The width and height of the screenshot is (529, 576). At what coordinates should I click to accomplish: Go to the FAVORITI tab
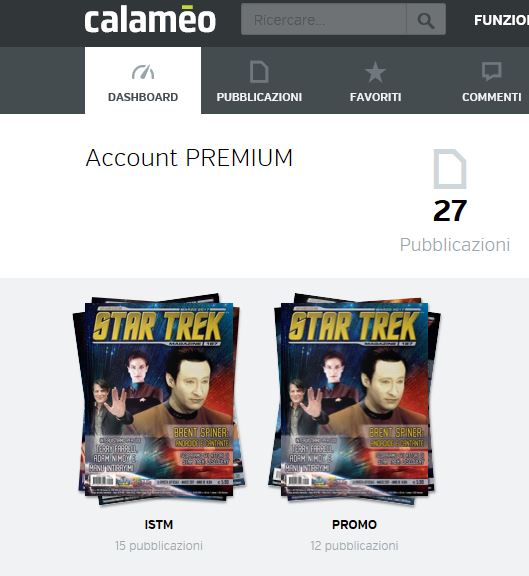coord(375,80)
